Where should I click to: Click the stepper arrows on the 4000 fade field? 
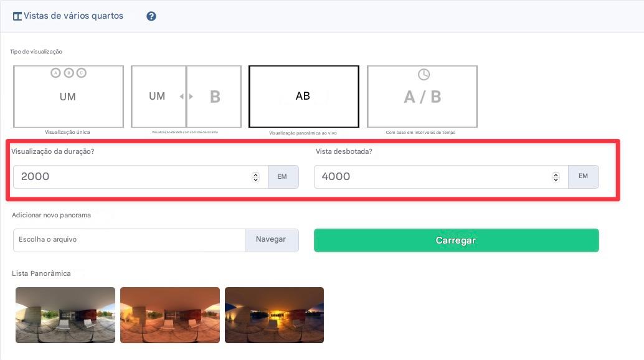click(x=556, y=177)
